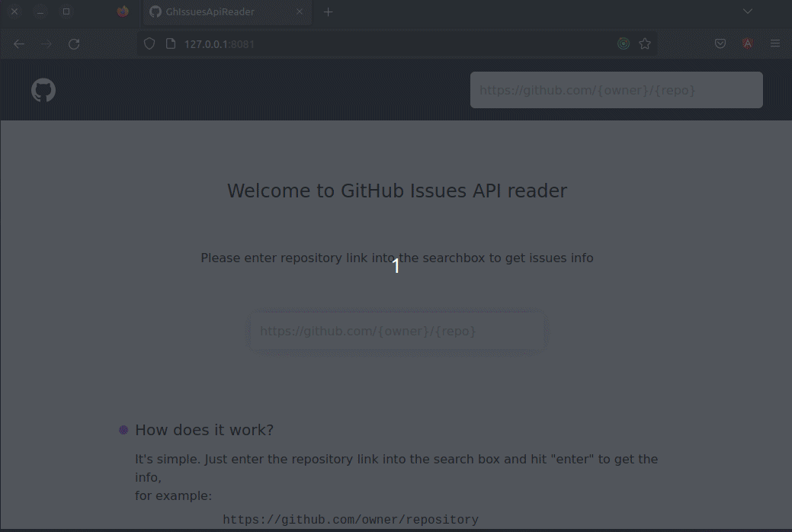The height and width of the screenshot is (532, 792).
Task: Open the tracking protection shield panel
Action: click(149, 43)
